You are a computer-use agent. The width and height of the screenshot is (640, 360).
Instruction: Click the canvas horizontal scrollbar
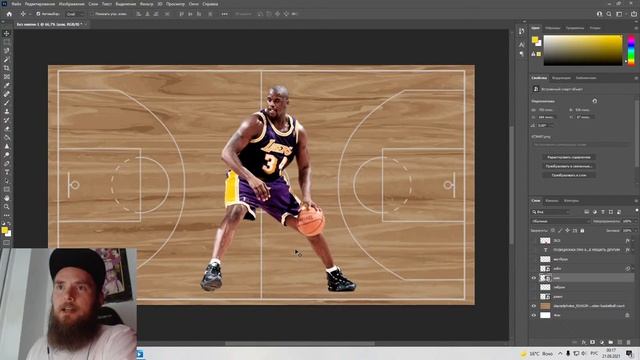pos(300,344)
